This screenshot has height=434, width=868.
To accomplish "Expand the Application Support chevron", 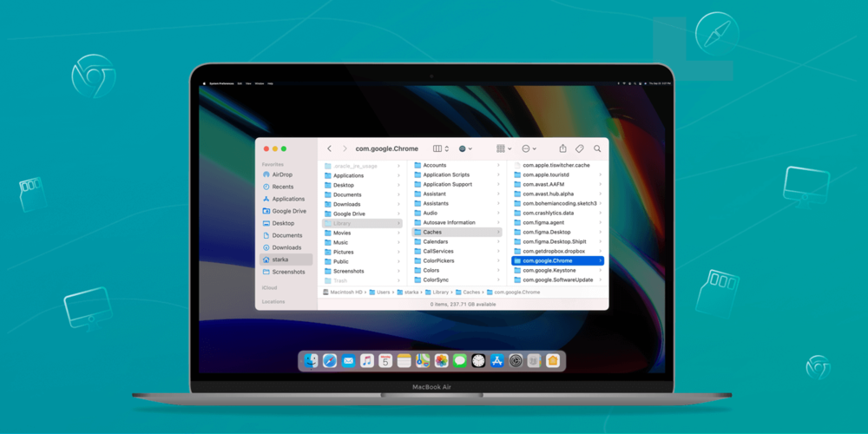I will (x=498, y=184).
